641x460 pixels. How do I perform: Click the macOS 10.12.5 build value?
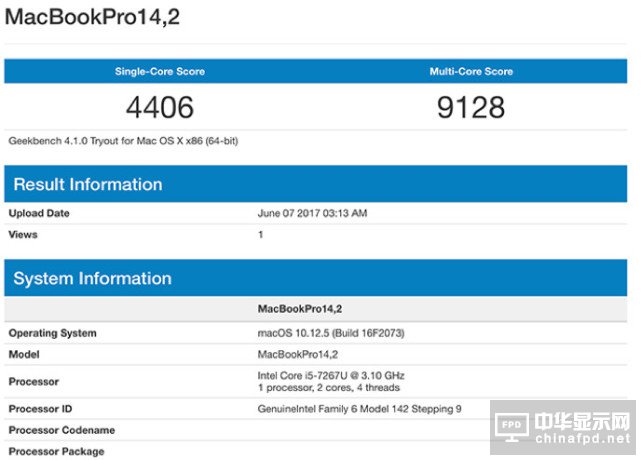[x=331, y=333]
